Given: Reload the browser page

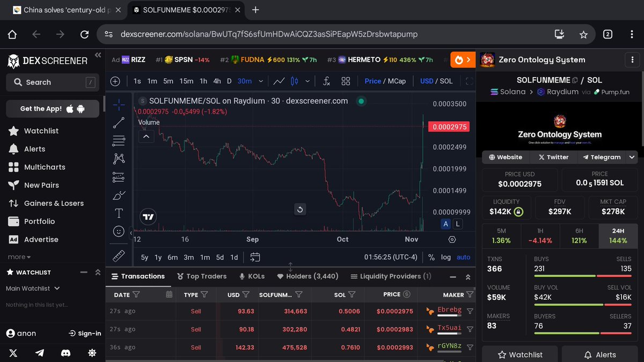Looking at the screenshot, I should (x=84, y=34).
